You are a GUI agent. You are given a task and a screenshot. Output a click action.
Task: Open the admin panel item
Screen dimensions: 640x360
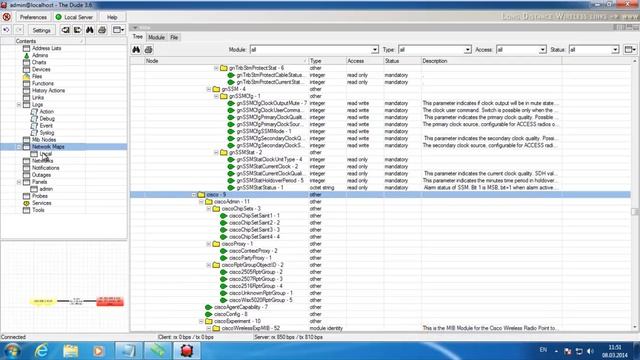click(46, 189)
